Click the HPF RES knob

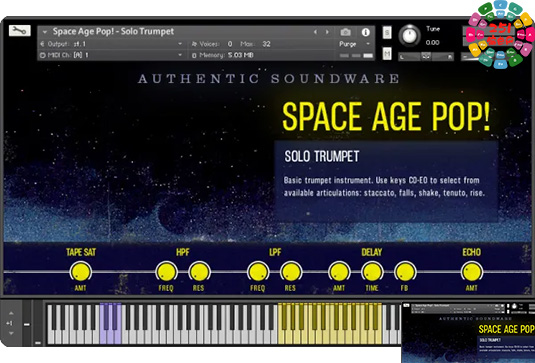199,272
